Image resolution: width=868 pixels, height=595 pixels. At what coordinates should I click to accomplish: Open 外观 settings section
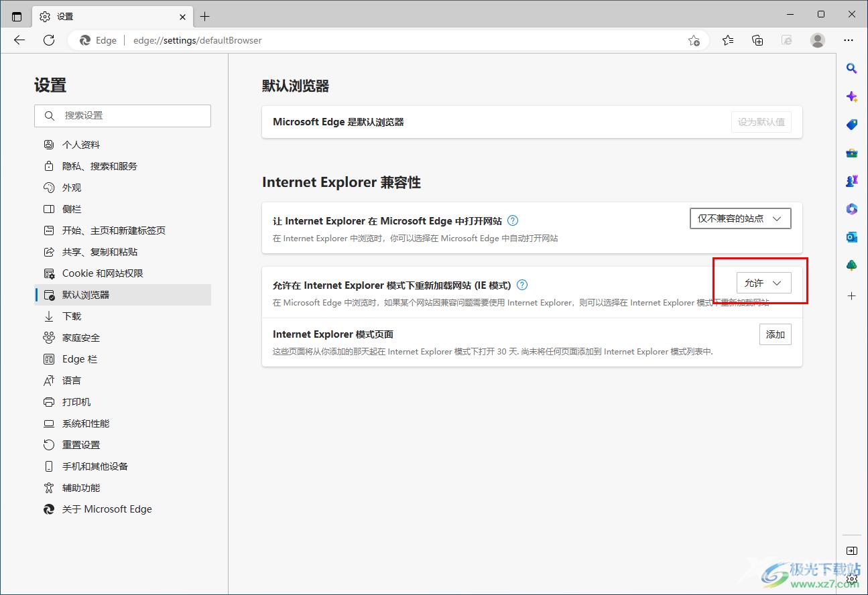click(x=123, y=188)
